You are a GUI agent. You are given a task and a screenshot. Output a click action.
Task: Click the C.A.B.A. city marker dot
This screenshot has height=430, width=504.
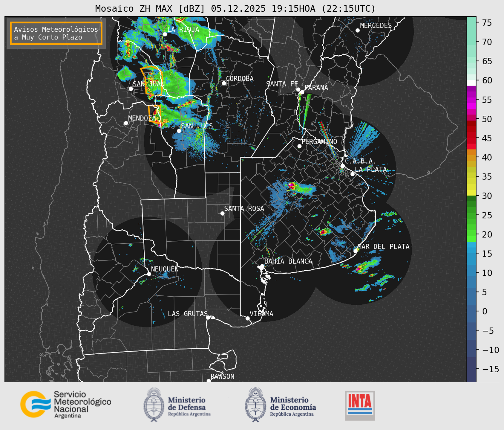(343, 166)
